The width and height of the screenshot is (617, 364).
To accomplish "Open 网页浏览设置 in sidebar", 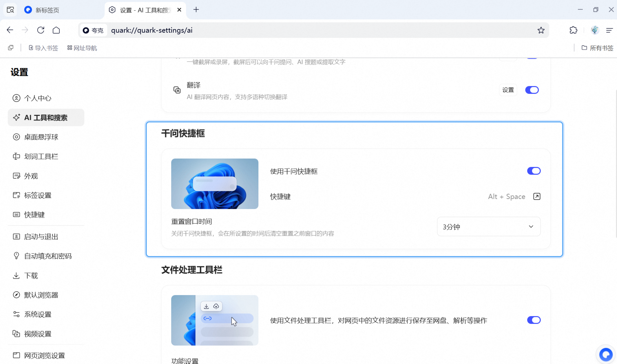I will [x=46, y=356].
